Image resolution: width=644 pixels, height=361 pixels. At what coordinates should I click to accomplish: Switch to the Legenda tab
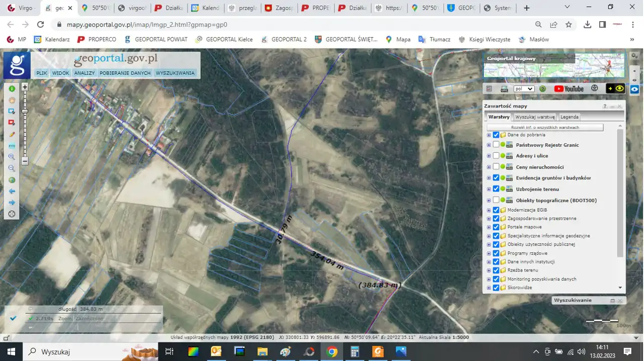[x=570, y=117]
